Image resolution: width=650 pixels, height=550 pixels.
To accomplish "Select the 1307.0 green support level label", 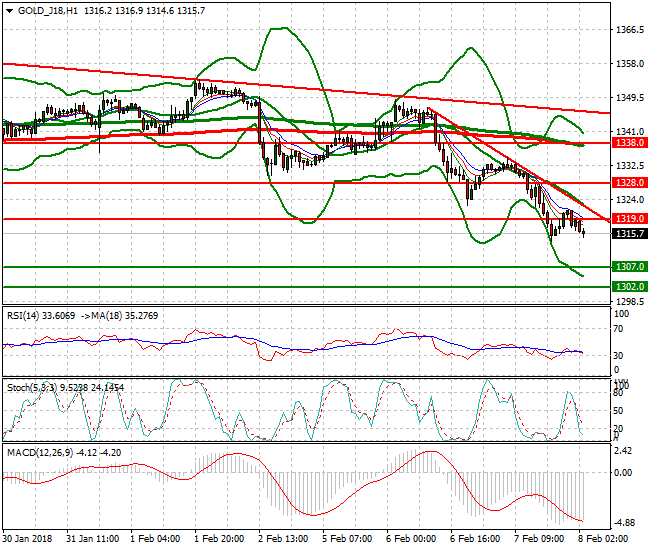I will (630, 267).
